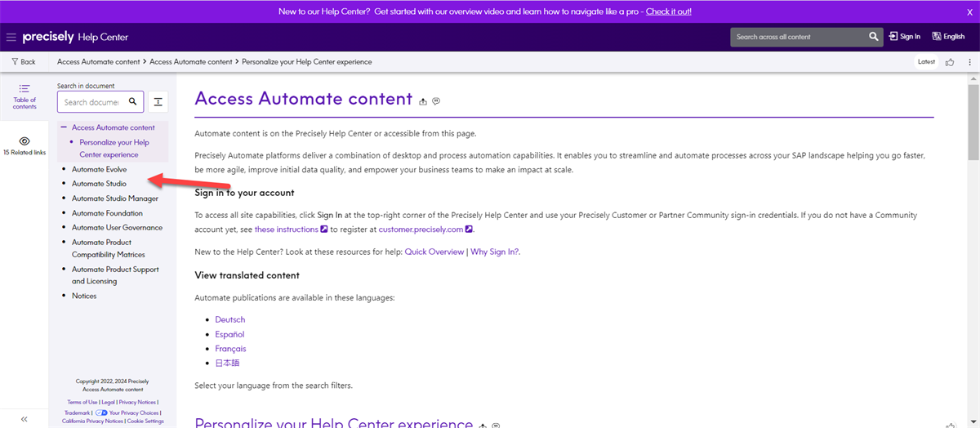Open the Quick Overview link
Image resolution: width=980 pixels, height=428 pixels.
434,252
